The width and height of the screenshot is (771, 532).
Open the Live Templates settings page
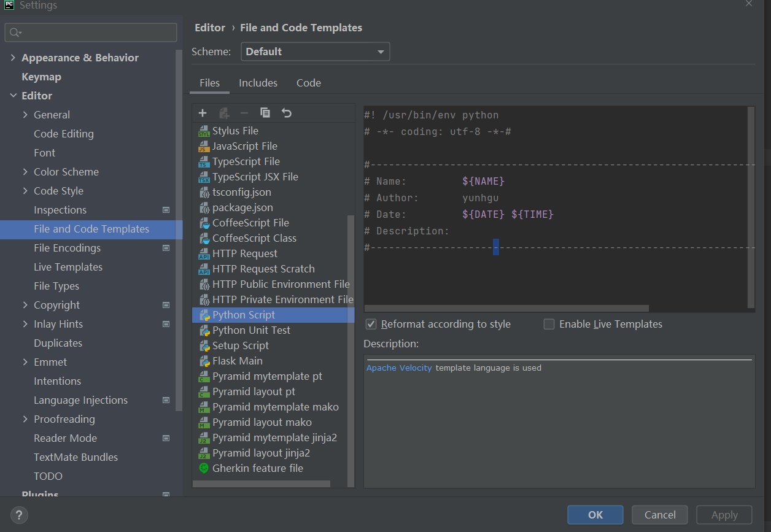[x=68, y=267]
